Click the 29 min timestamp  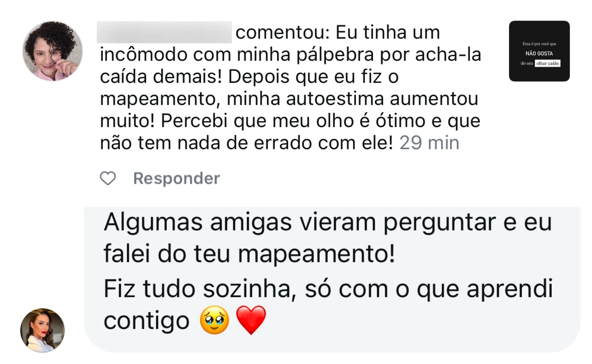click(x=429, y=143)
